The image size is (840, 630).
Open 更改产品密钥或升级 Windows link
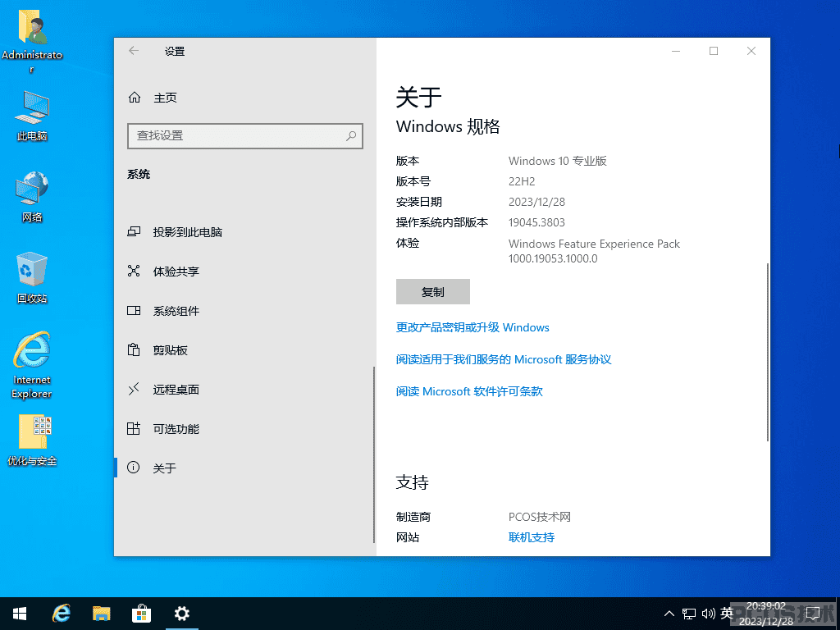pos(472,327)
